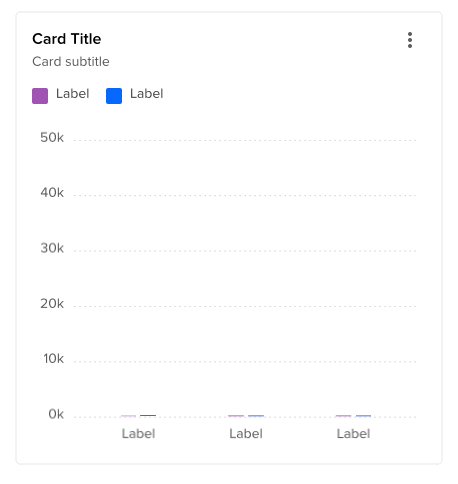458x484 pixels.
Task: Click the blue legend color square
Action: pyautogui.click(x=114, y=96)
